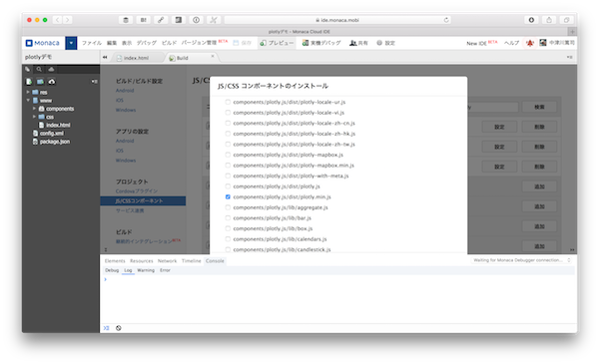Image resolution: width=599 pixels, height=364 pixels.
Task: Switch to the Elements debugger tab
Action: point(115,261)
